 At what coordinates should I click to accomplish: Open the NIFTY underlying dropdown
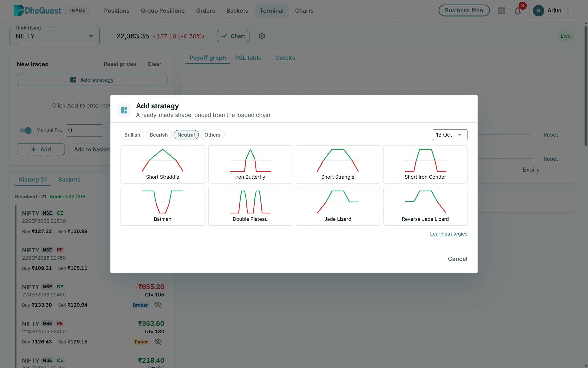(55, 36)
